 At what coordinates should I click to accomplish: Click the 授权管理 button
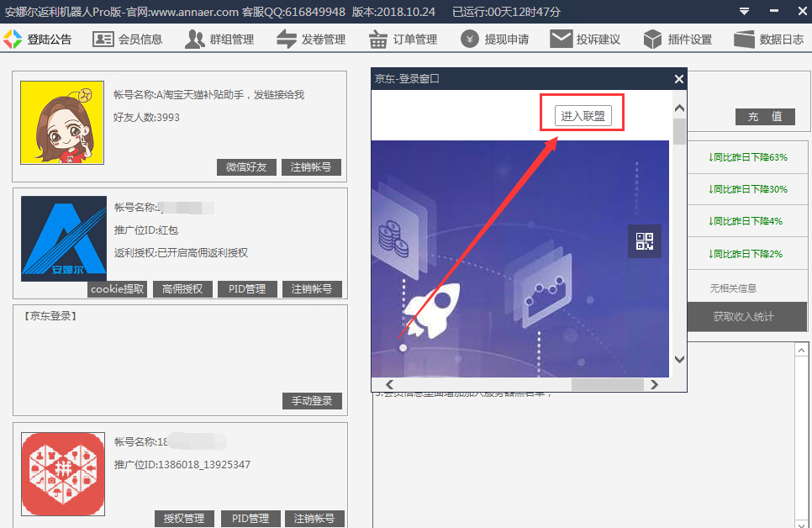click(184, 519)
